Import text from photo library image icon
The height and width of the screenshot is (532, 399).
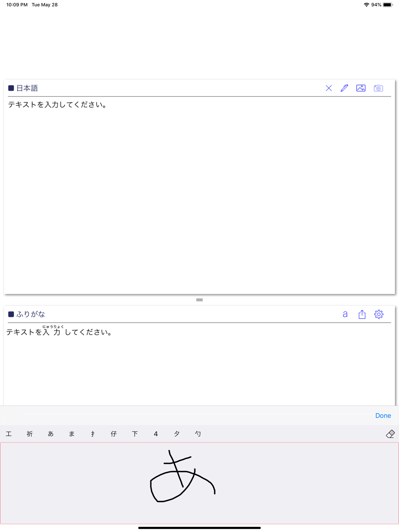(361, 88)
